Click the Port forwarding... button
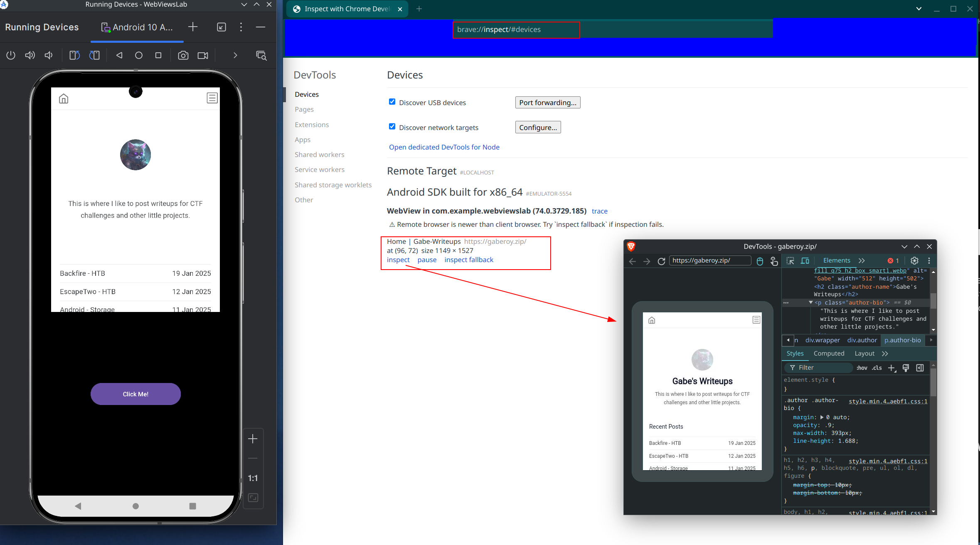Screen dimensions: 980x545 (548, 103)
